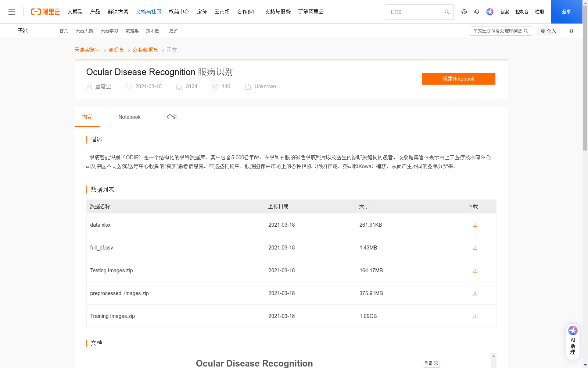Switch to the 评论 tab
This screenshot has width=588, height=368.
pyautogui.click(x=172, y=117)
